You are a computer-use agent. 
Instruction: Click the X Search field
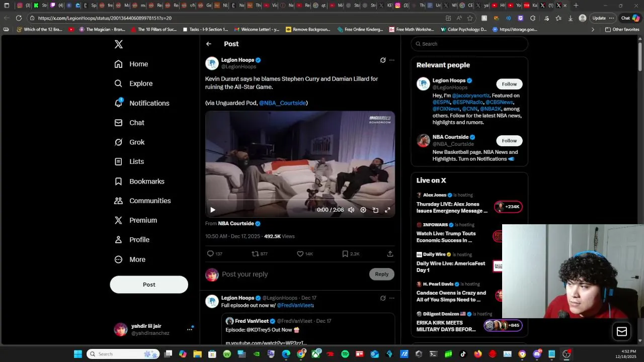[x=469, y=44]
